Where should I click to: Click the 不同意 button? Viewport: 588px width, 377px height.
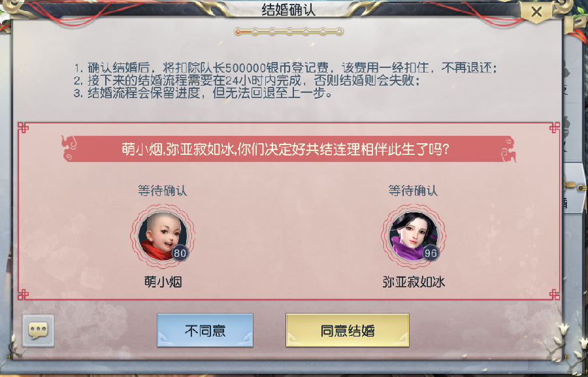[x=205, y=331]
